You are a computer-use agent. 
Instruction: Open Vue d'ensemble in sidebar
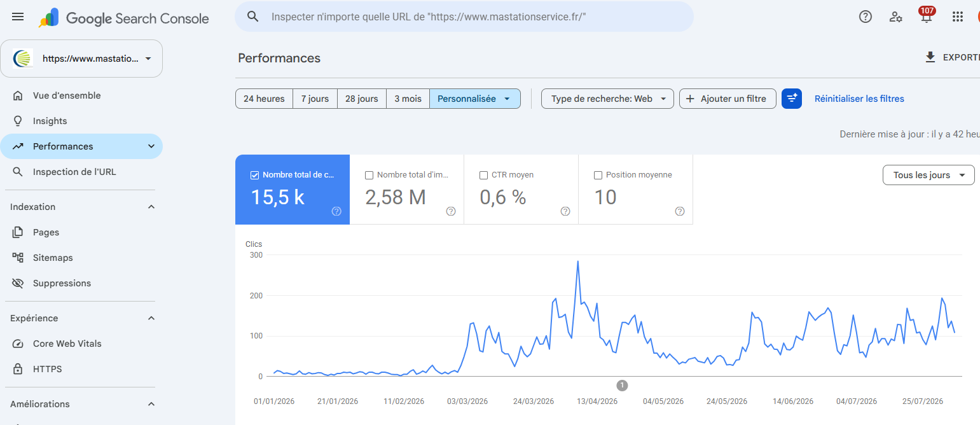[81, 95]
